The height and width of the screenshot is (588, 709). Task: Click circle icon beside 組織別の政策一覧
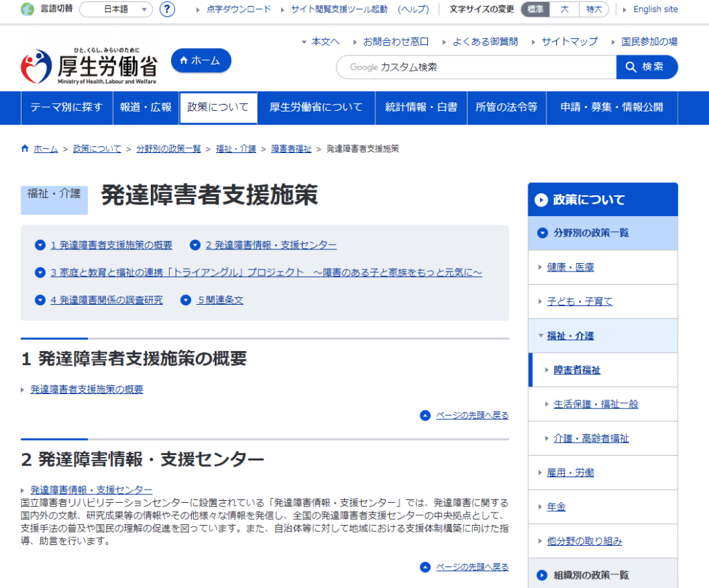(542, 575)
